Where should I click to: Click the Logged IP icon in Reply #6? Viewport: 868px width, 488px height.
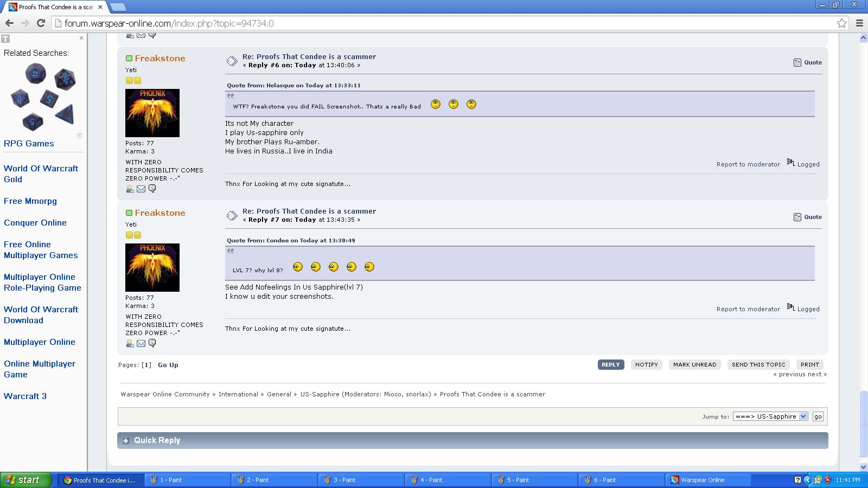click(790, 163)
